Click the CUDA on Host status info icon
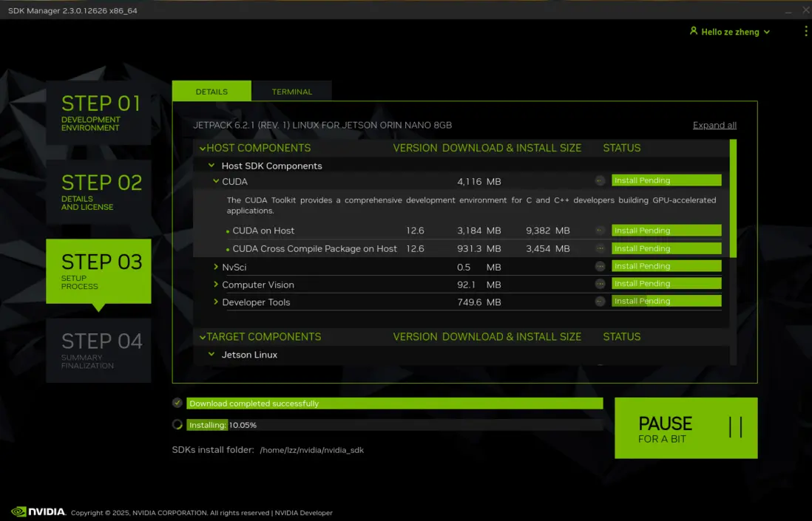This screenshot has height=521, width=812. point(600,231)
